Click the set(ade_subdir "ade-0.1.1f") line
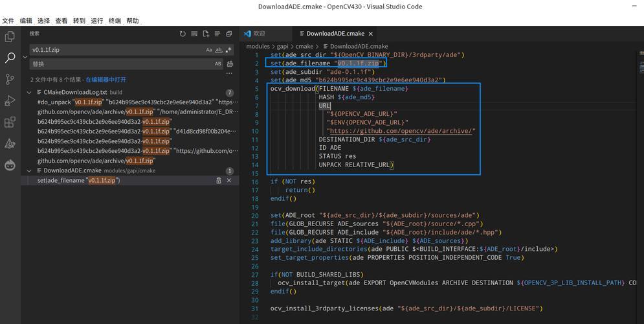644x324 pixels. point(323,72)
